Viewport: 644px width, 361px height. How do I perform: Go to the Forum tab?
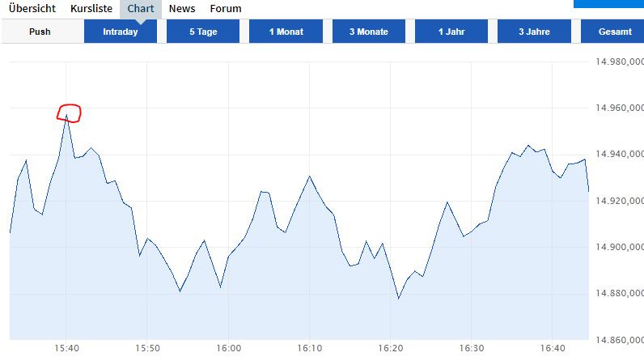[226, 9]
